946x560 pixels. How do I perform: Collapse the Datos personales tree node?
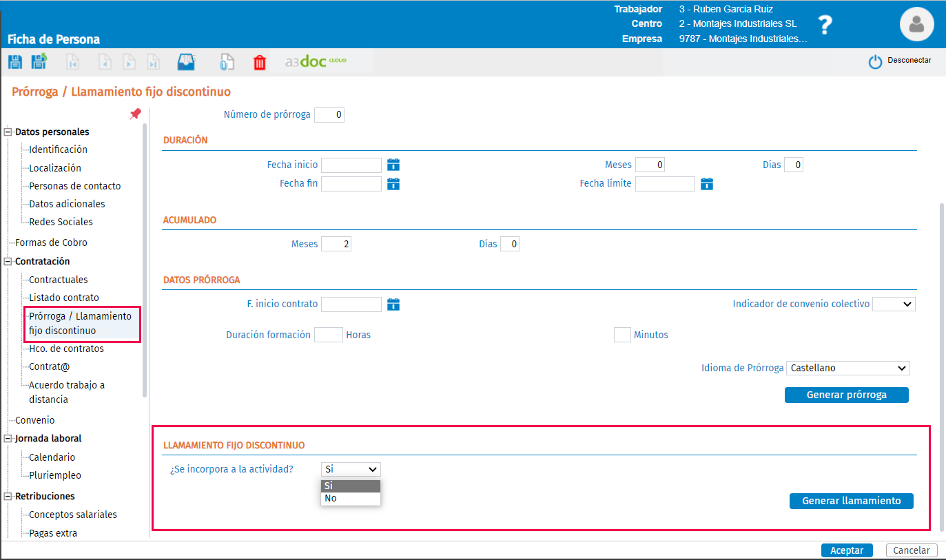[8, 132]
